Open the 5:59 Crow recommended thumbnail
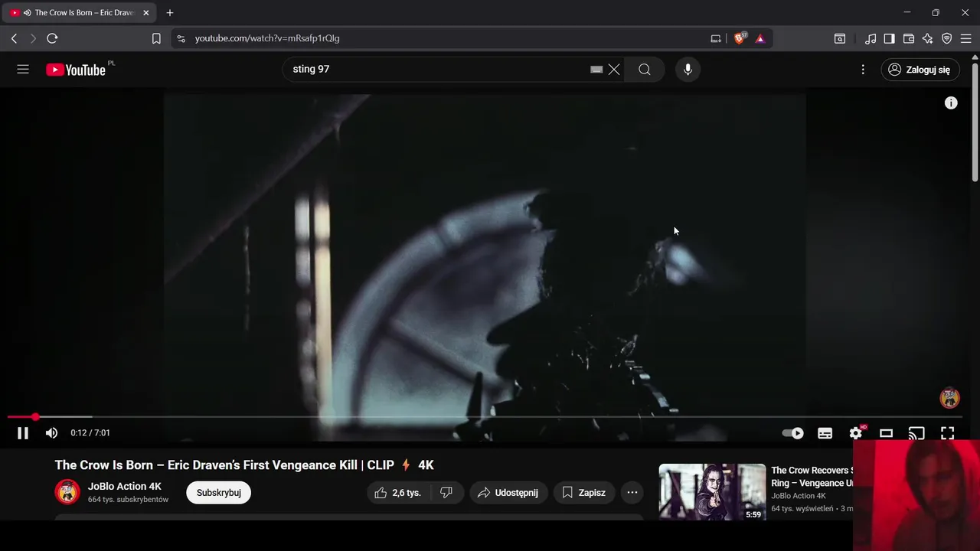Screen dimensions: 980x551 pos(712,492)
